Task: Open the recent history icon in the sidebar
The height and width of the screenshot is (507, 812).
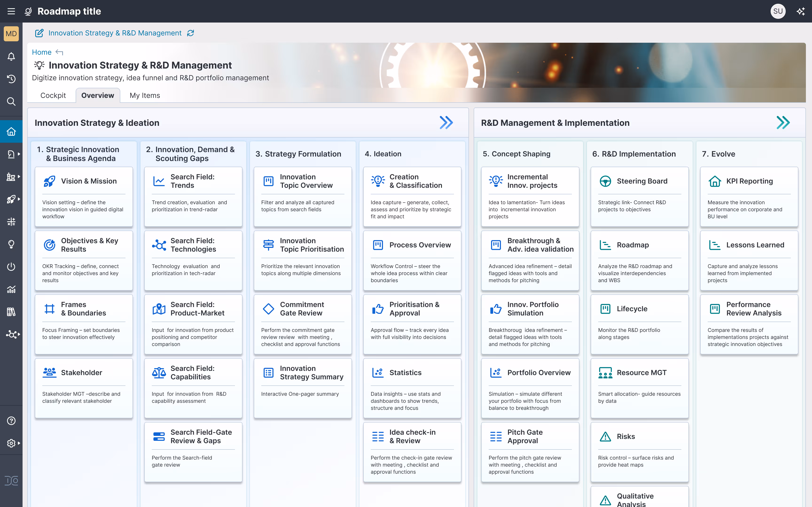Action: pos(11,79)
